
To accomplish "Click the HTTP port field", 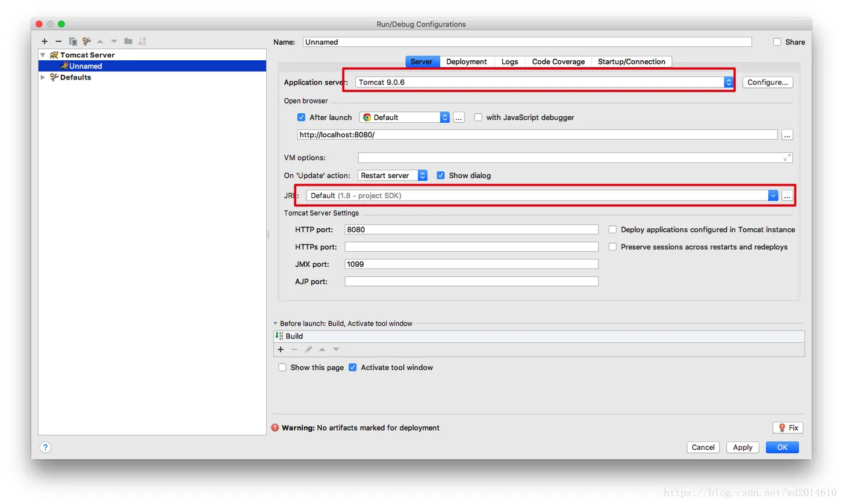I will (471, 229).
